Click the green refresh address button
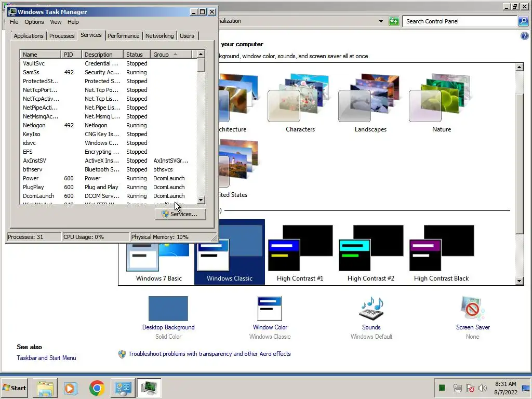 tap(394, 21)
